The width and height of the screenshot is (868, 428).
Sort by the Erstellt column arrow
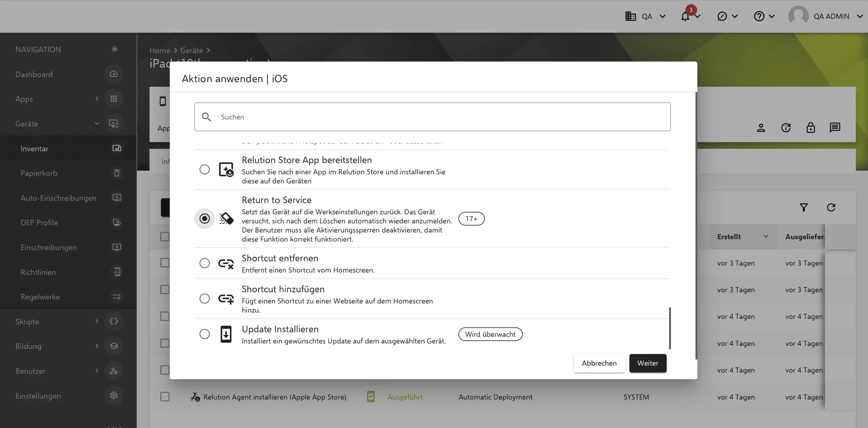(766, 236)
